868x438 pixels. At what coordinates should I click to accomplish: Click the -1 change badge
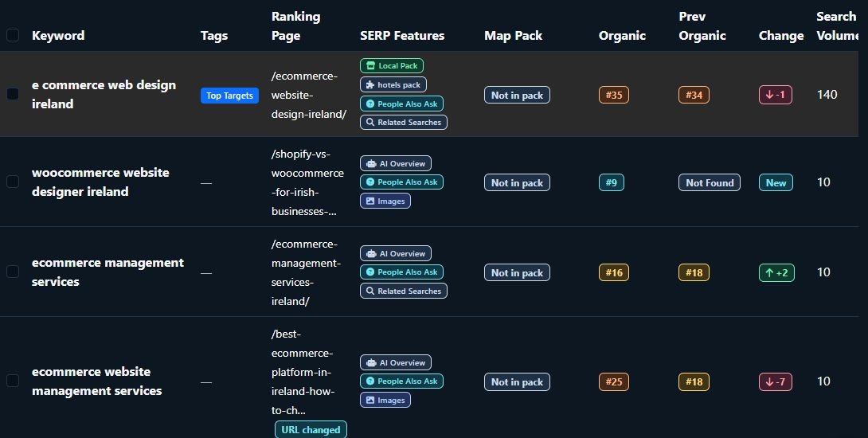[x=775, y=95]
